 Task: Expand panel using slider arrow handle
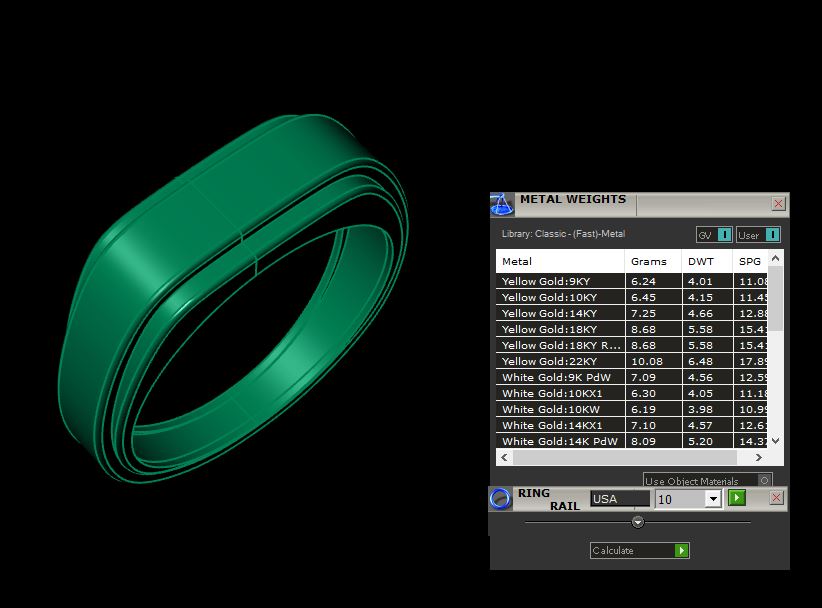(637, 522)
